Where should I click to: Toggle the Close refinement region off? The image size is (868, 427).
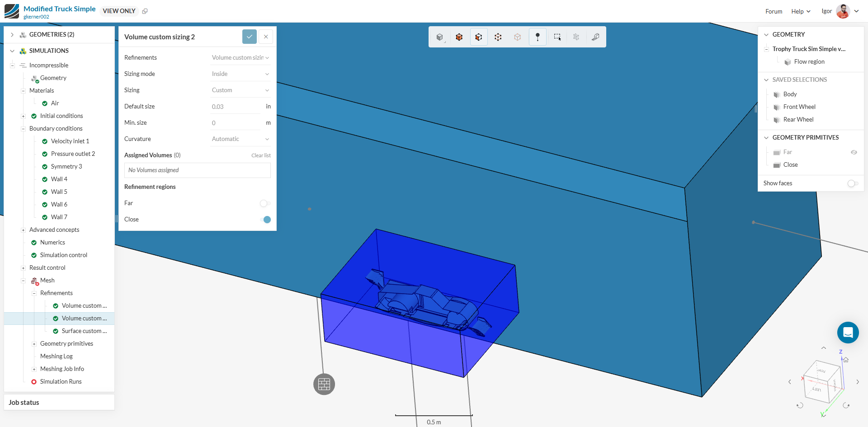pyautogui.click(x=265, y=220)
